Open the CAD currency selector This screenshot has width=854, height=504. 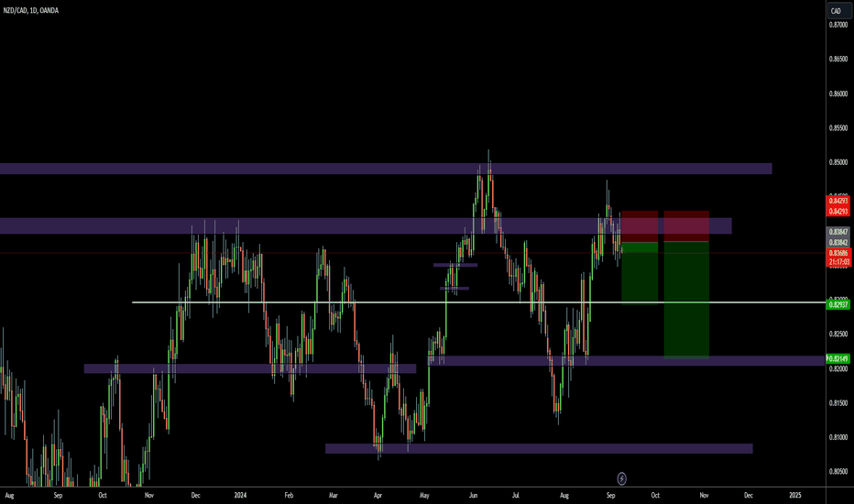(x=839, y=10)
